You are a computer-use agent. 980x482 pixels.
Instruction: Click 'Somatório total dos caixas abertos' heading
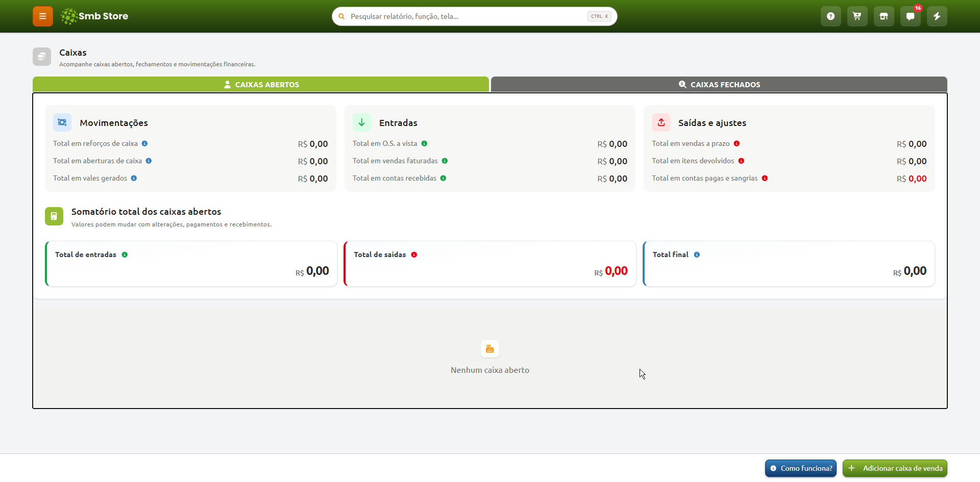(146, 212)
